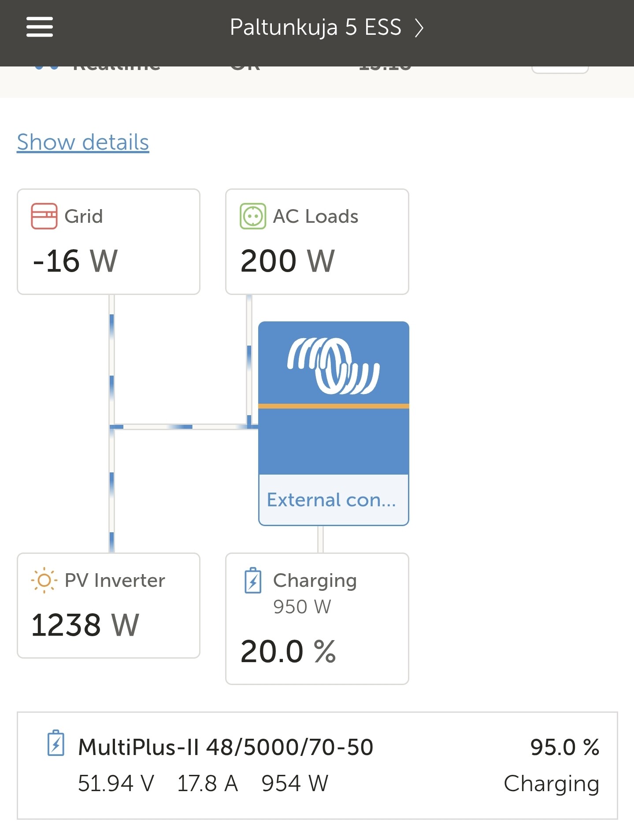This screenshot has height=840, width=634.
Task: Open the hamburger menu
Action: click(39, 27)
